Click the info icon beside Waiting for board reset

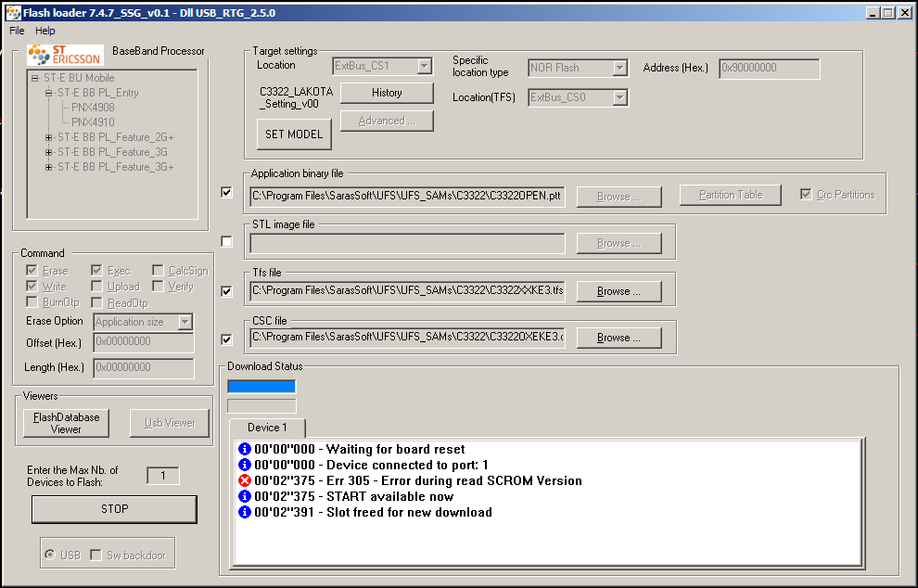coord(245,449)
